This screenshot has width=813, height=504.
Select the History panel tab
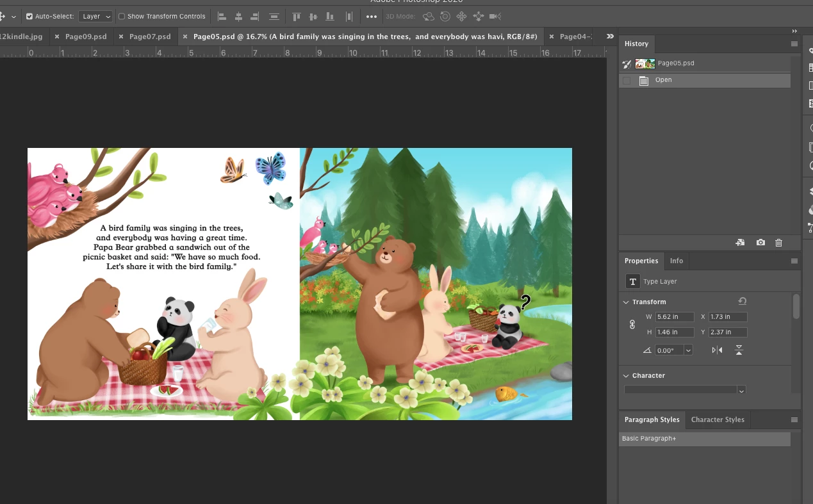(636, 44)
